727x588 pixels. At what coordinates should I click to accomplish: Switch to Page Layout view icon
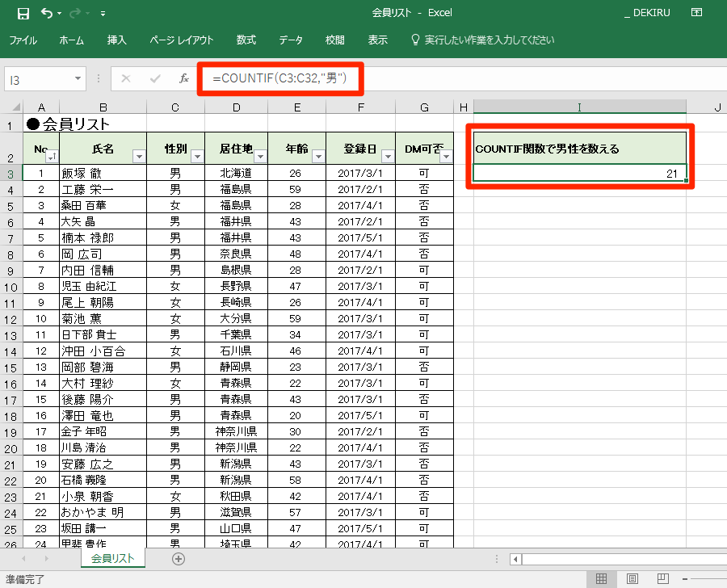(x=632, y=578)
